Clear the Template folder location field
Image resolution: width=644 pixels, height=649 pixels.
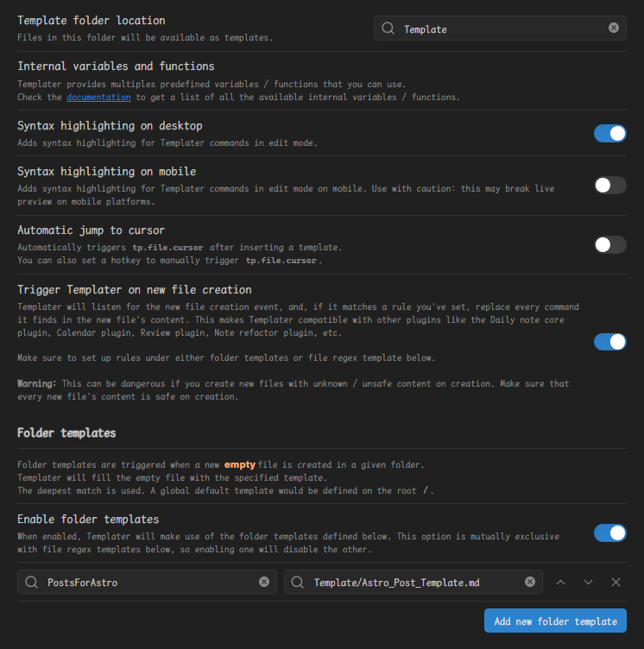614,28
